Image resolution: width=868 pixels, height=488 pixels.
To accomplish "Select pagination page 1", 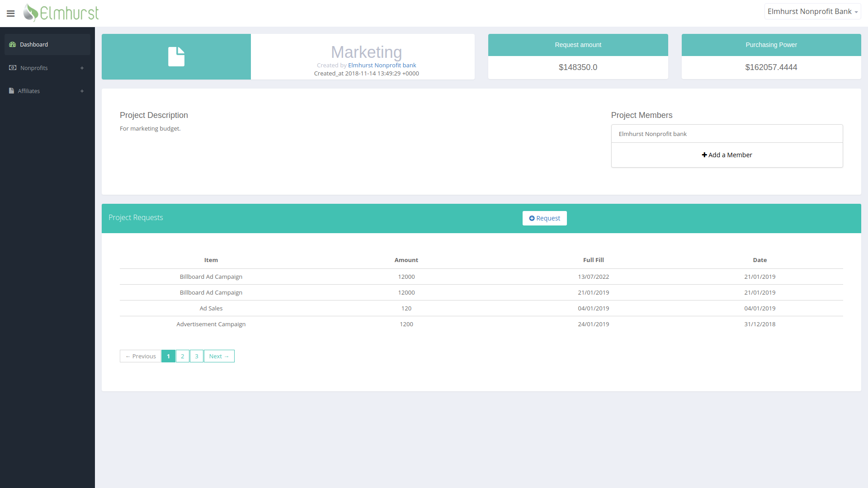I will point(168,356).
